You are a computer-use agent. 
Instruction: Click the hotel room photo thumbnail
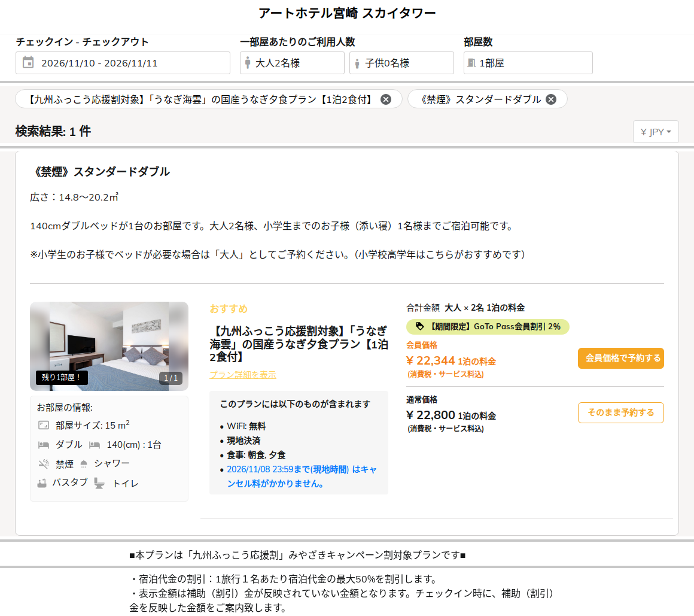pos(109,346)
